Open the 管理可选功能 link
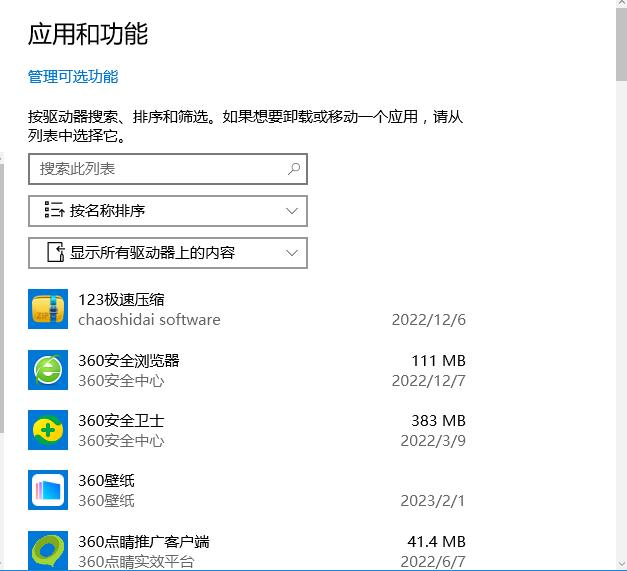Image resolution: width=627 pixels, height=571 pixels. pos(73,76)
